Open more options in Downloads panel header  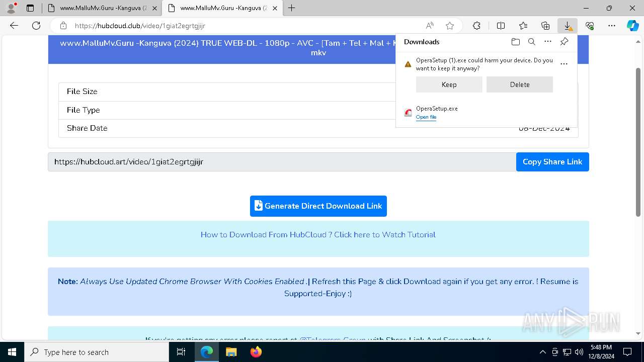click(x=548, y=42)
